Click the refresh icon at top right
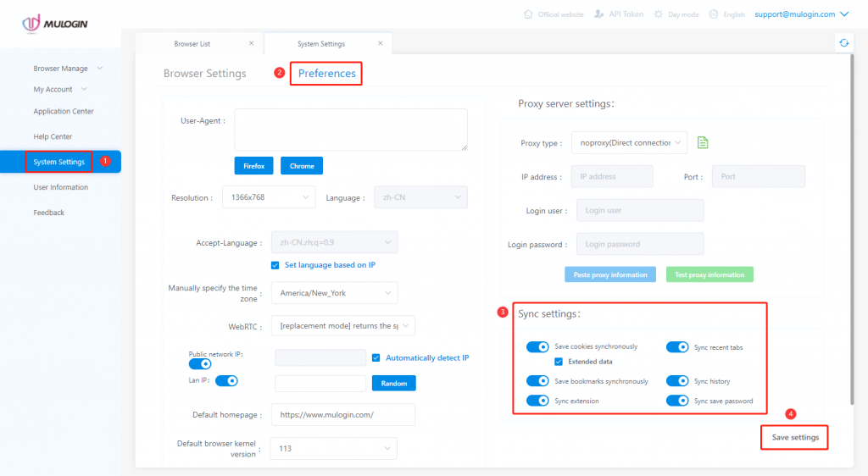Screen dimensions: 868x476 [x=843, y=43]
